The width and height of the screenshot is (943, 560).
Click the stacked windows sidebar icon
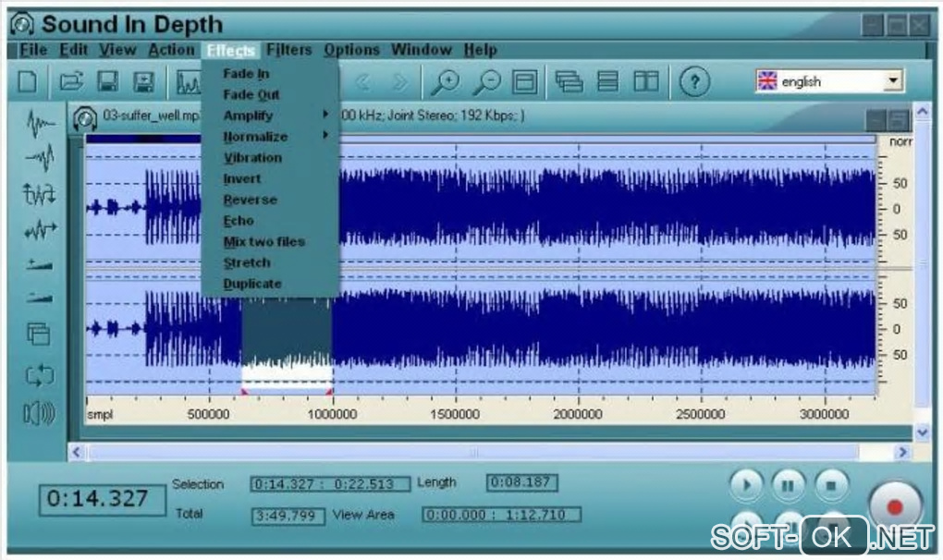39,335
